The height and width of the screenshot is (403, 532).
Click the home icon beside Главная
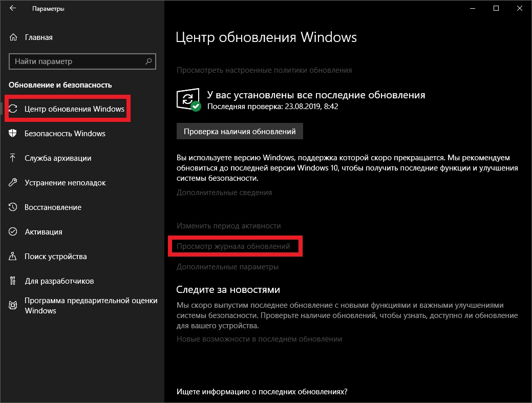[13, 37]
